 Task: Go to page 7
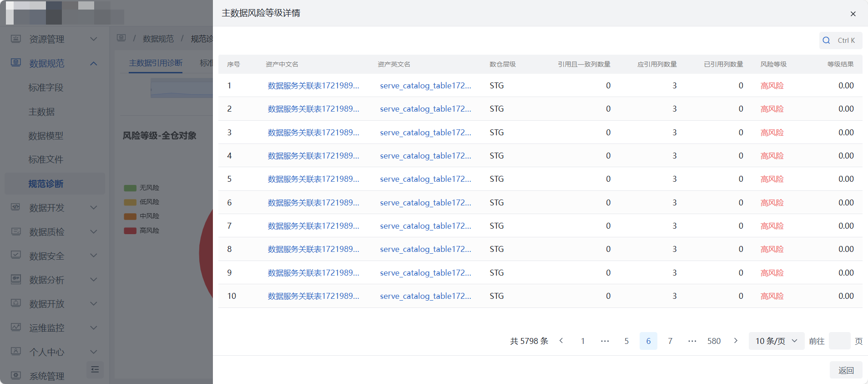pyautogui.click(x=670, y=341)
